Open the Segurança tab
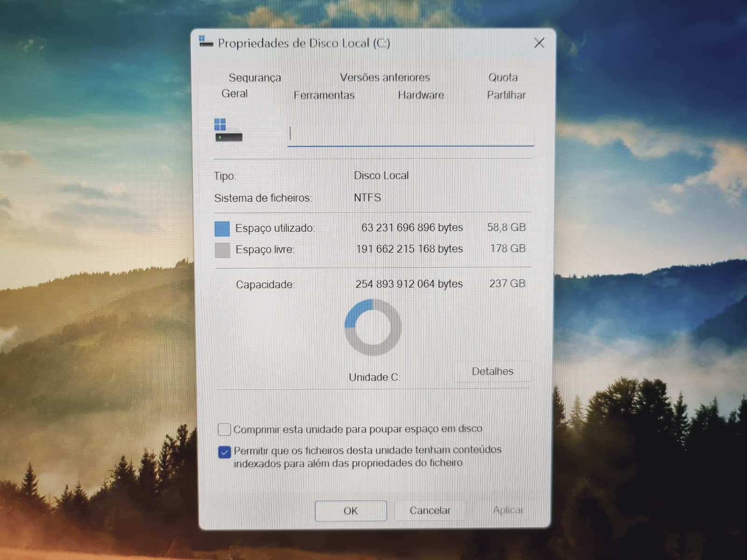The image size is (747, 560). tap(255, 77)
